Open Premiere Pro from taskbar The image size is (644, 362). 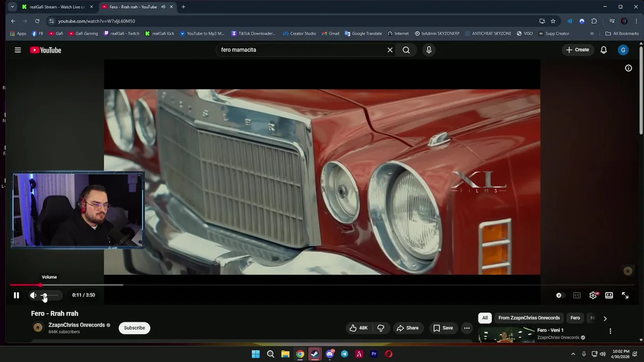tap(374, 354)
